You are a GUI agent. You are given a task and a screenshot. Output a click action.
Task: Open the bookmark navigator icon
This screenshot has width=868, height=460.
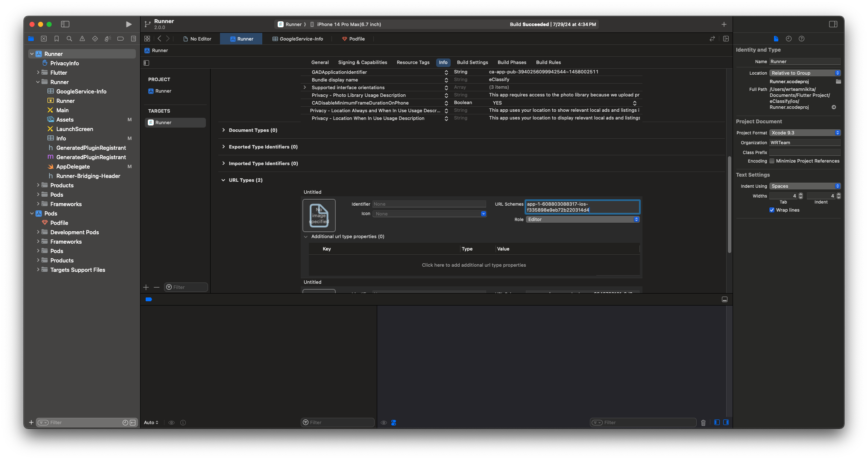pos(56,39)
